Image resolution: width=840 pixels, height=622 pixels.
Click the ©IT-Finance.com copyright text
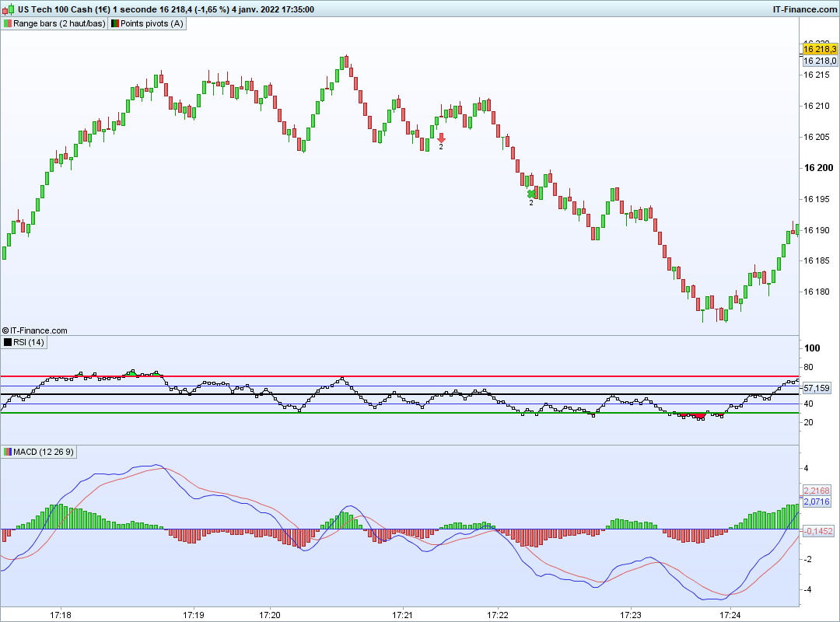click(35, 331)
